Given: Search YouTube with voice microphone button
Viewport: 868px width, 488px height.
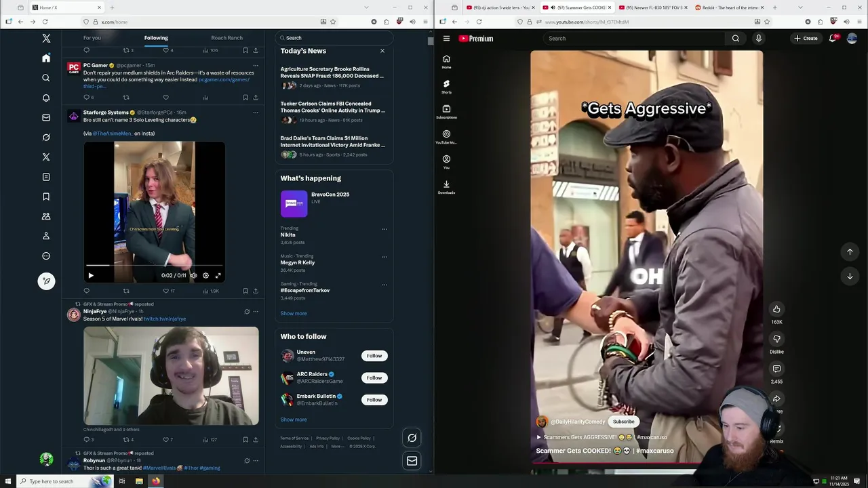Looking at the screenshot, I should [758, 39].
